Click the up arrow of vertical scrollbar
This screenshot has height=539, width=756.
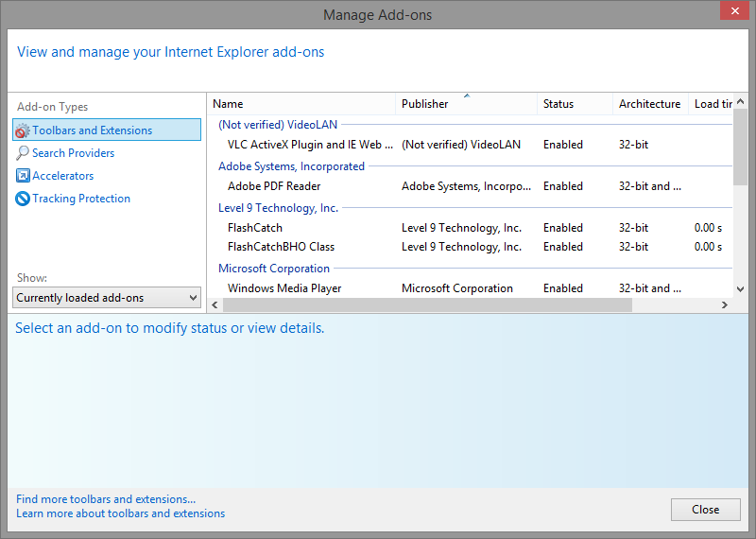[741, 101]
